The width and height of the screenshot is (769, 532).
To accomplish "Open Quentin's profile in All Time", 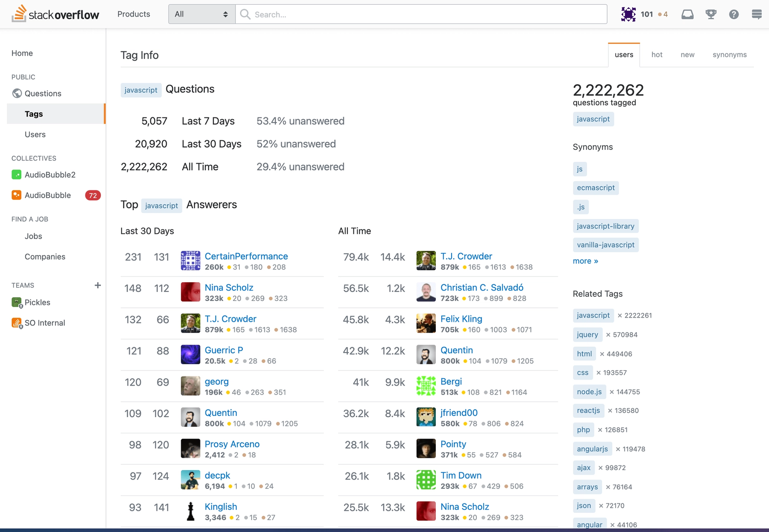I will [x=457, y=350].
